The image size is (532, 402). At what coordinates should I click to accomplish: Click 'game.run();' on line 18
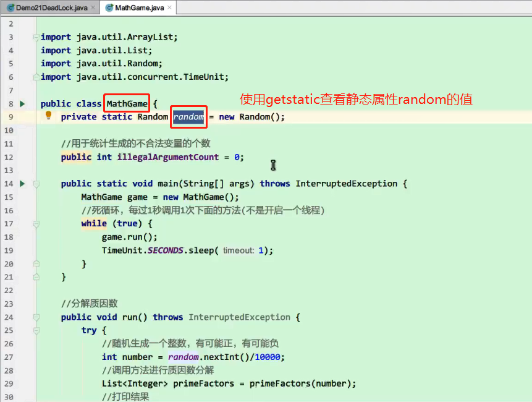130,237
